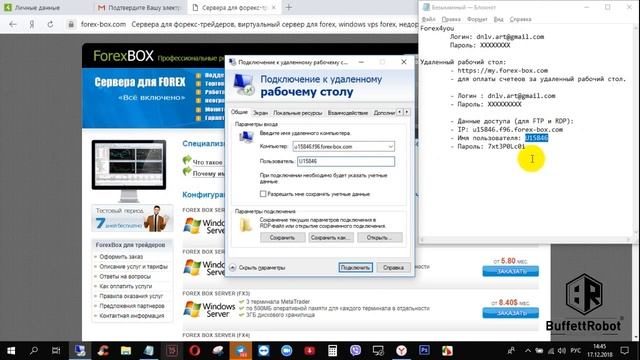Open Photoshop from taskbar
The width and height of the screenshot is (640, 360).
tap(424, 351)
